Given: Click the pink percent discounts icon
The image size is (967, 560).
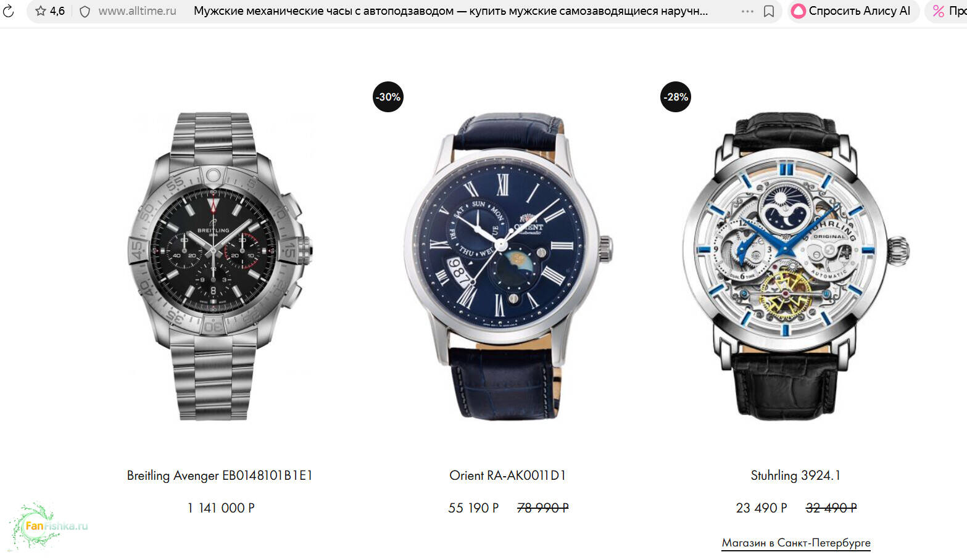Looking at the screenshot, I should click(x=939, y=11).
